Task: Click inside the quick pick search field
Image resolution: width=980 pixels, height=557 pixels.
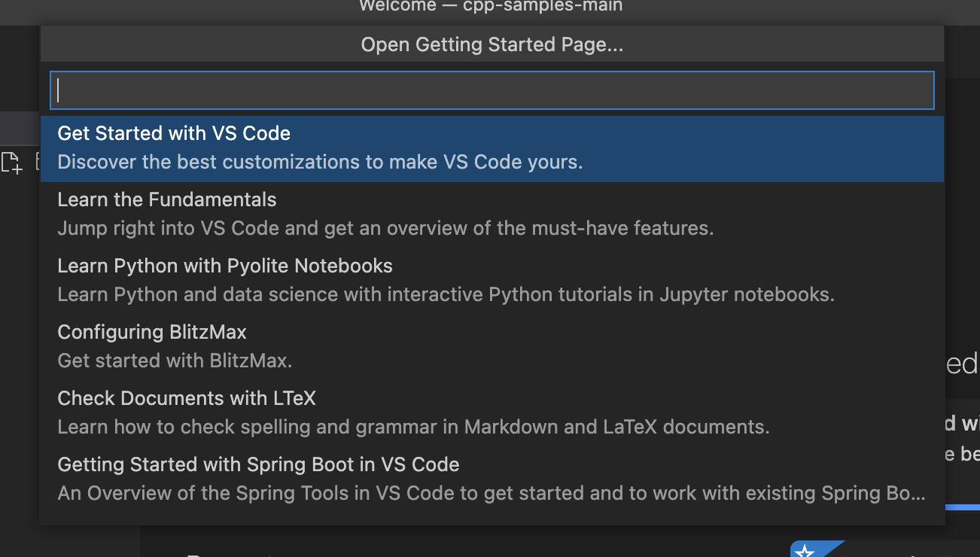Action: tap(491, 90)
